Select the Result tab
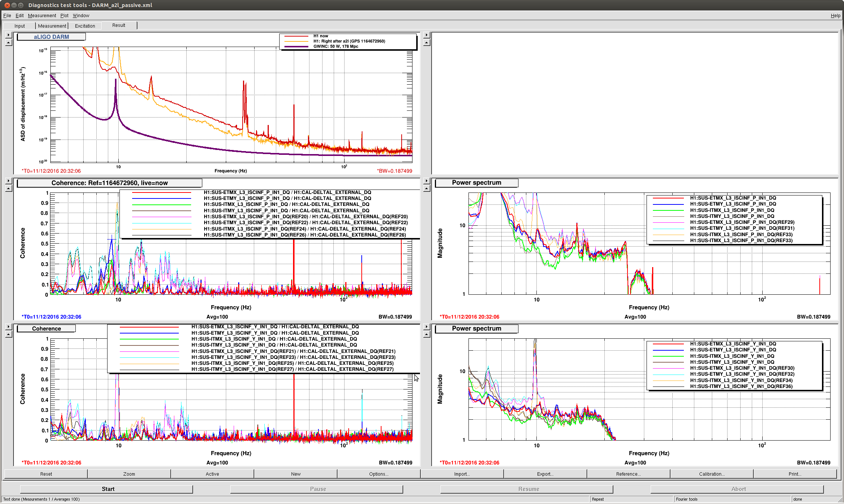Image resolution: width=844 pixels, height=504 pixels. click(x=119, y=25)
